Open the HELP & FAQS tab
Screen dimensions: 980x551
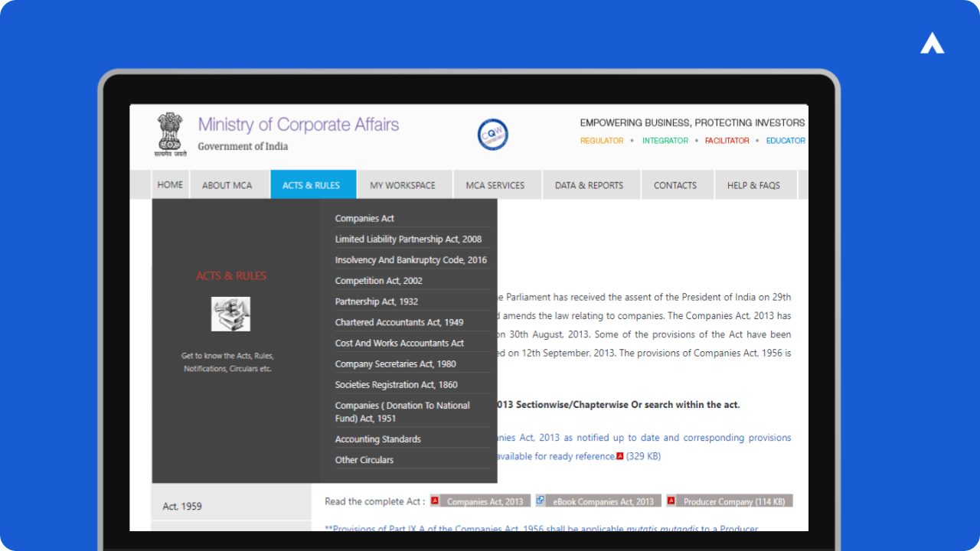pos(755,184)
